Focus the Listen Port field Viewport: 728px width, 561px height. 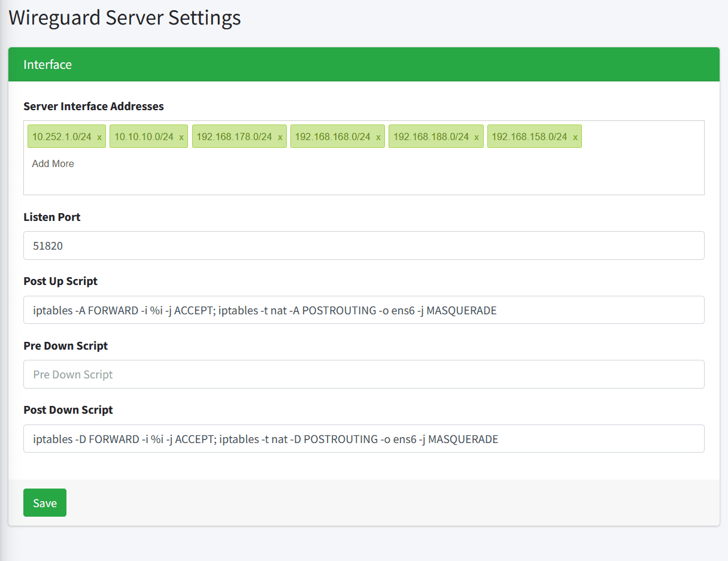[x=363, y=245]
